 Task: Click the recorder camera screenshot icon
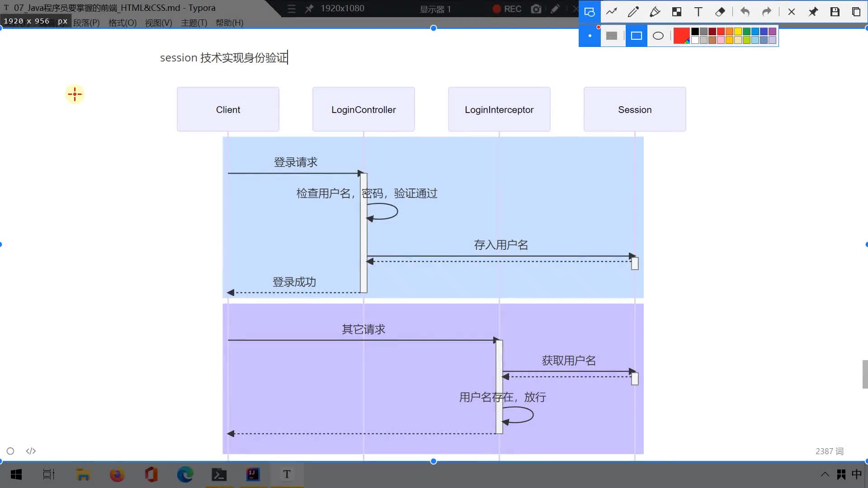coord(536,9)
